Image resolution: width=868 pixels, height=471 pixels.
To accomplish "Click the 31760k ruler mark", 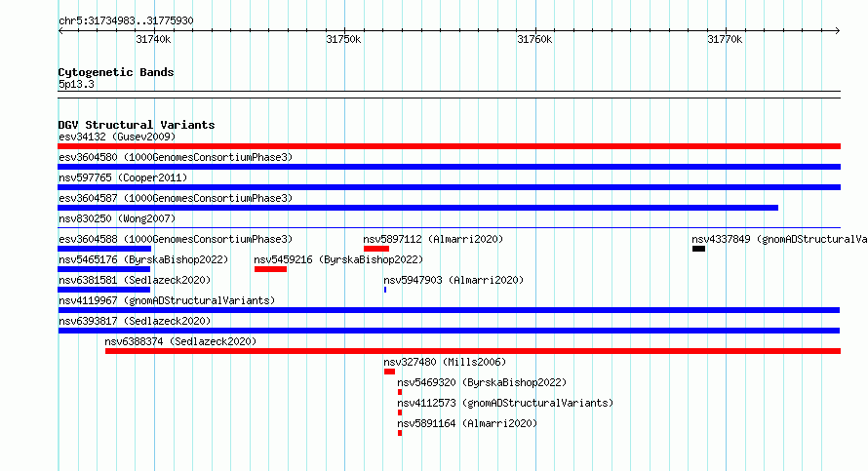I will coord(534,39).
